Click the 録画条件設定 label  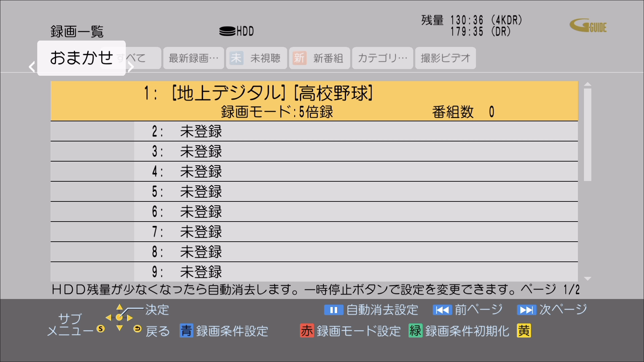pyautogui.click(x=232, y=331)
